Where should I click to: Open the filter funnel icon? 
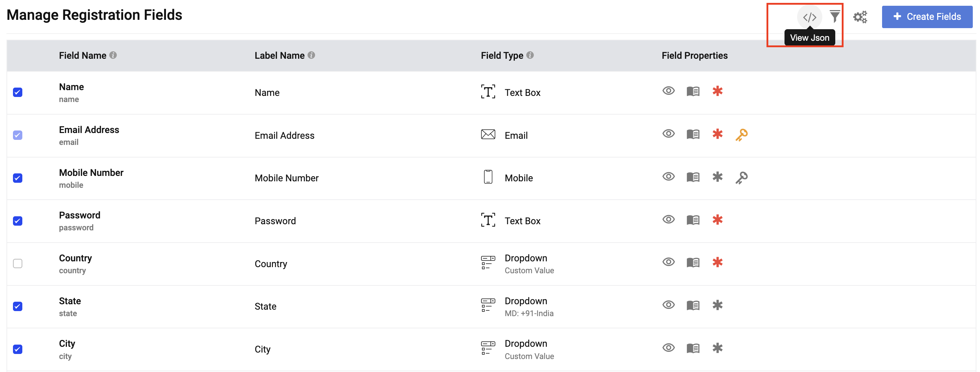pyautogui.click(x=835, y=16)
